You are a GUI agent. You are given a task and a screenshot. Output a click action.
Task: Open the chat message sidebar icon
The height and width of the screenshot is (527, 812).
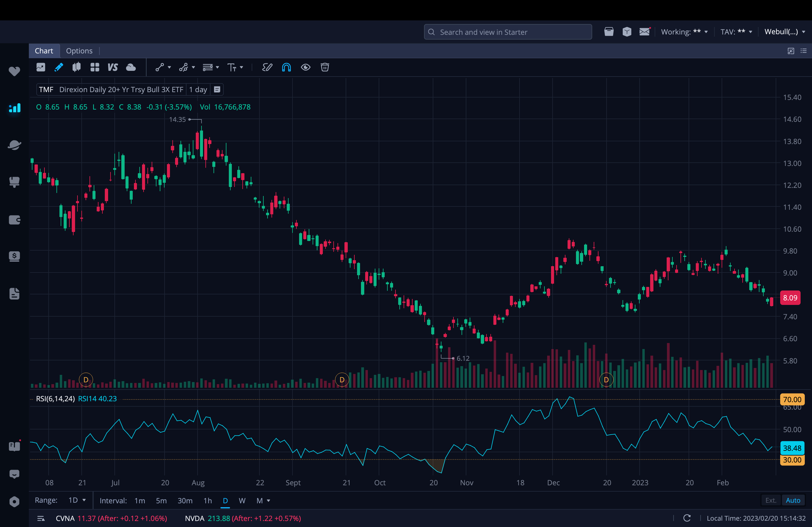(14, 474)
